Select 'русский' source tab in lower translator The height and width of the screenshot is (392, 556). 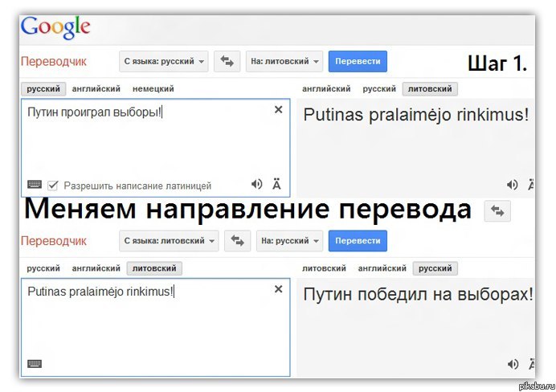[x=43, y=268]
